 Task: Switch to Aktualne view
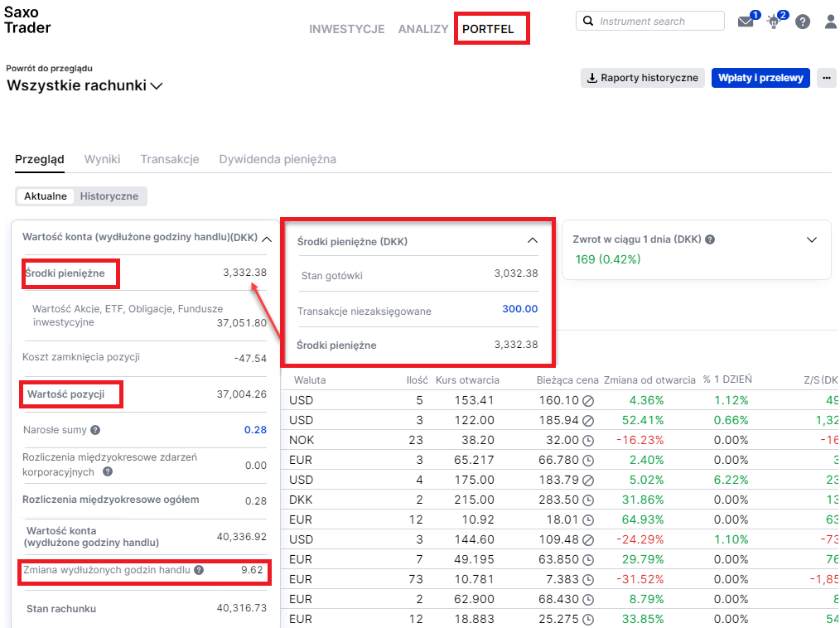pyautogui.click(x=46, y=196)
